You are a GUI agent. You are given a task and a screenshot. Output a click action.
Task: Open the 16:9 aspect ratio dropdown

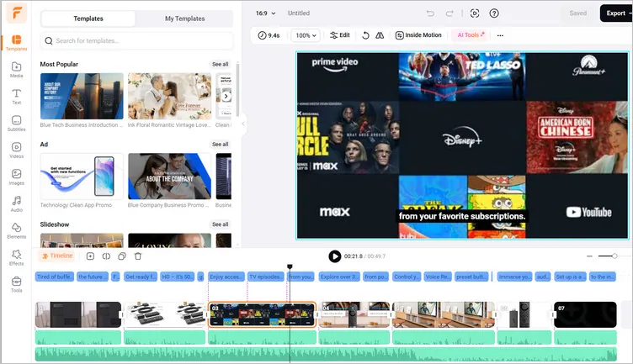265,13
